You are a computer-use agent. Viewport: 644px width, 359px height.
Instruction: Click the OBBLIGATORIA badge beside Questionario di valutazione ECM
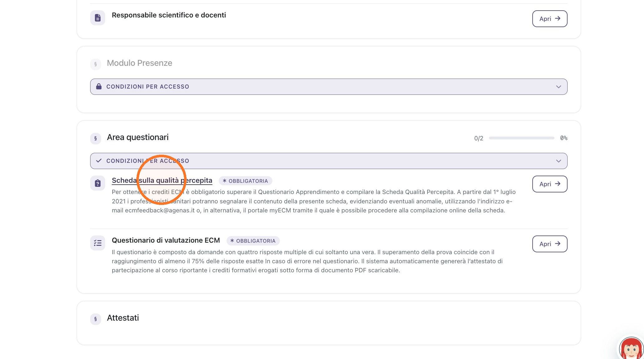tap(253, 241)
